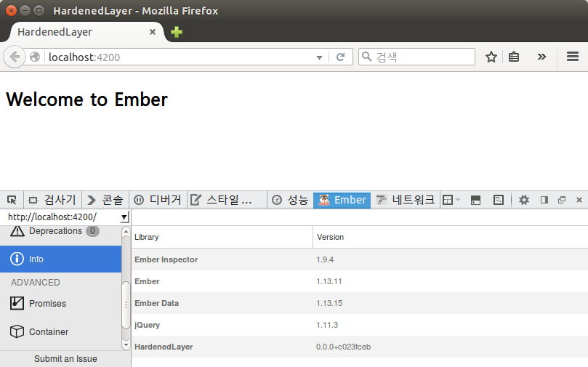This screenshot has width=588, height=367.
Task: Expand the URL bar history dropdown
Action: (319, 57)
